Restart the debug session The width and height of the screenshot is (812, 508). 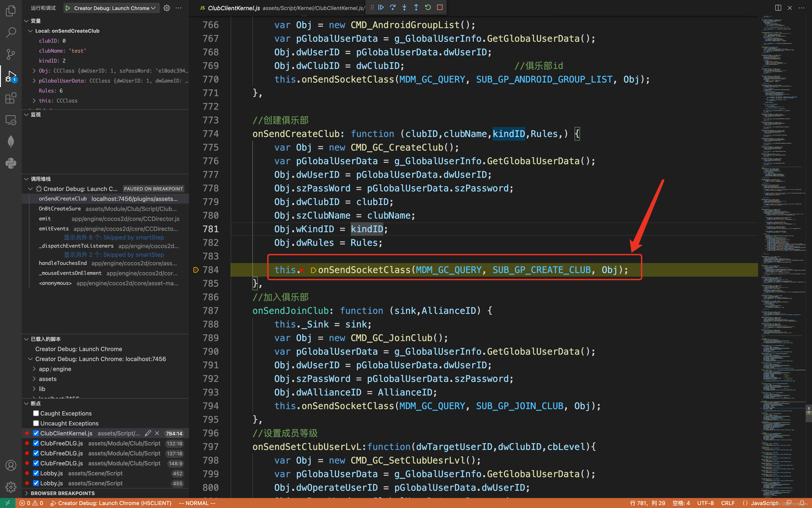(428, 7)
